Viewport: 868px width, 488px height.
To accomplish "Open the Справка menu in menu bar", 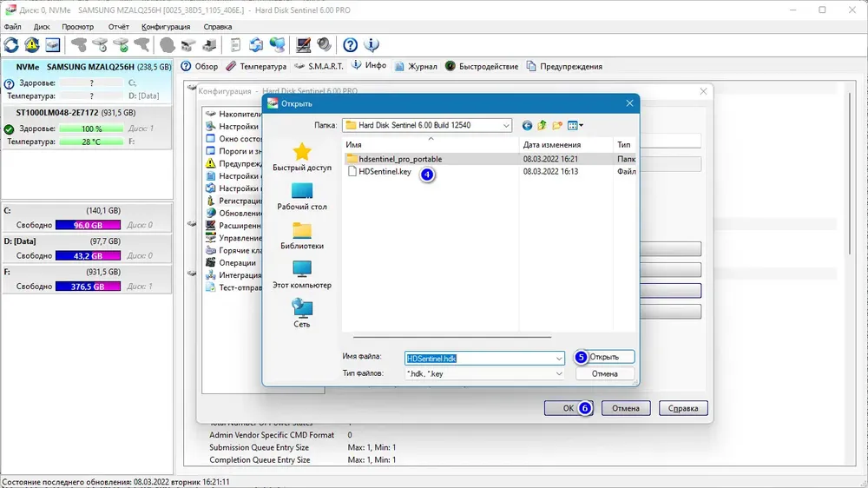I will [x=218, y=27].
